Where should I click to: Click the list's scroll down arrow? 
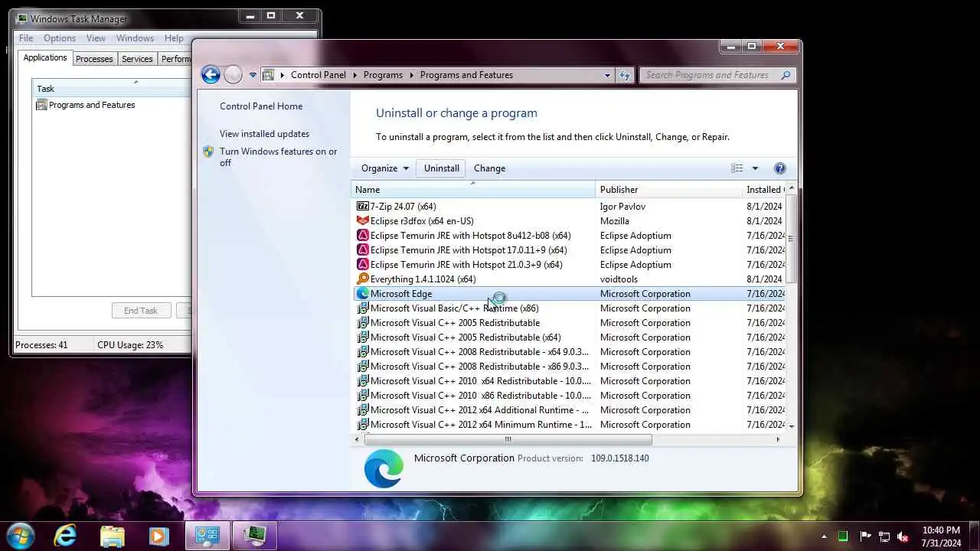(x=791, y=426)
